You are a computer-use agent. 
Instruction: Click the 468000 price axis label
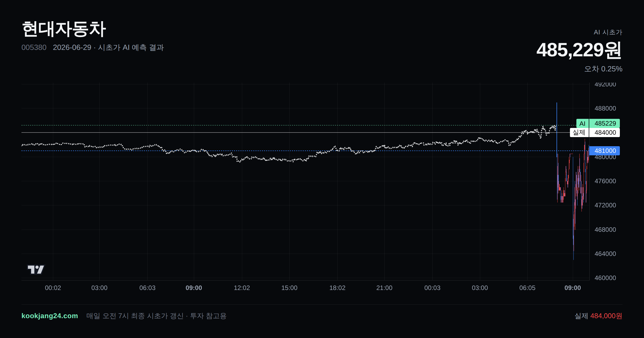point(605,230)
